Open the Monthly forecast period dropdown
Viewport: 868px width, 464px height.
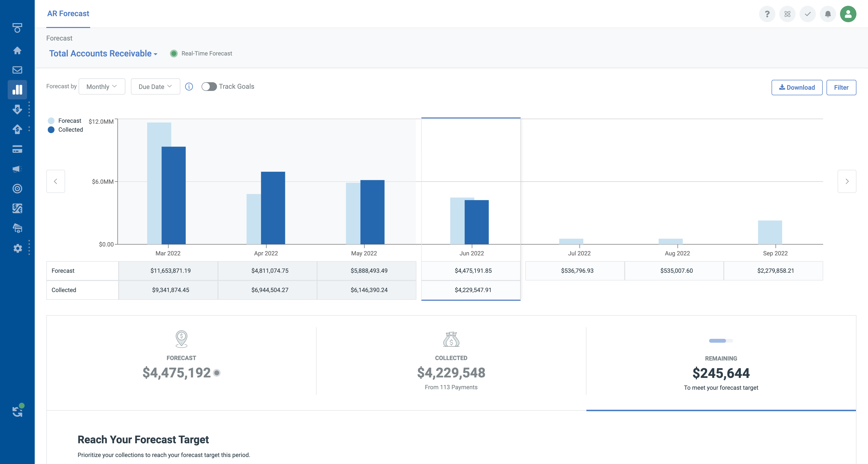coord(102,87)
